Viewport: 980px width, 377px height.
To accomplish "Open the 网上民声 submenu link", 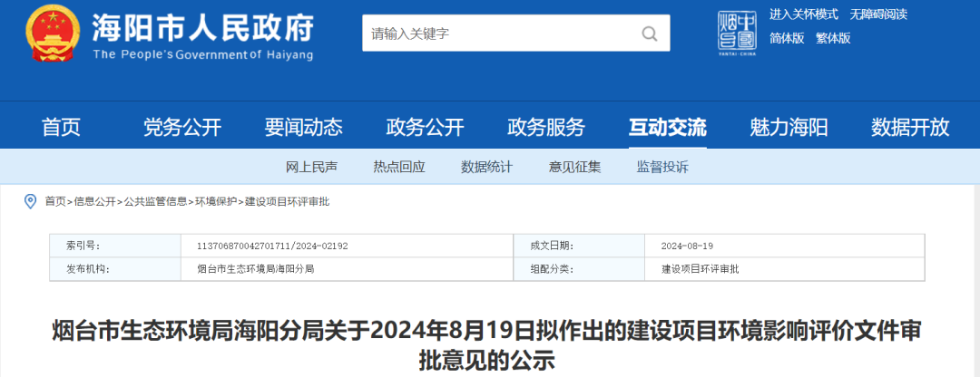I will point(311,167).
